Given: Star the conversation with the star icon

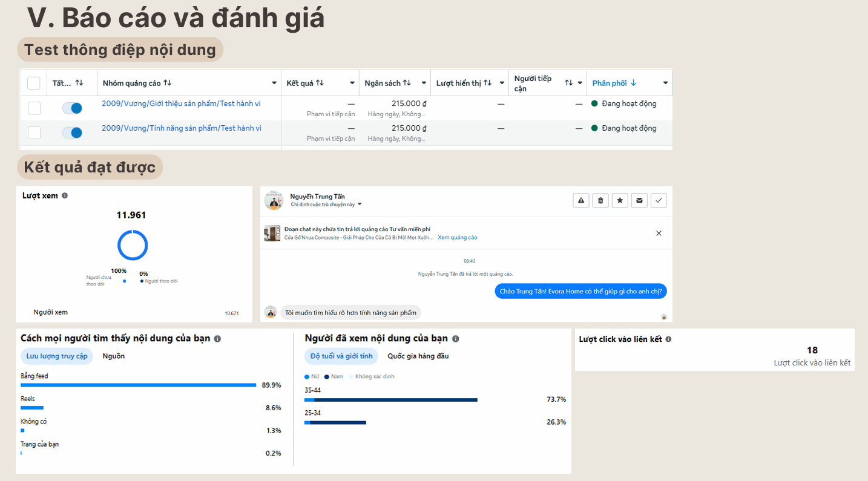Looking at the screenshot, I should [620, 200].
